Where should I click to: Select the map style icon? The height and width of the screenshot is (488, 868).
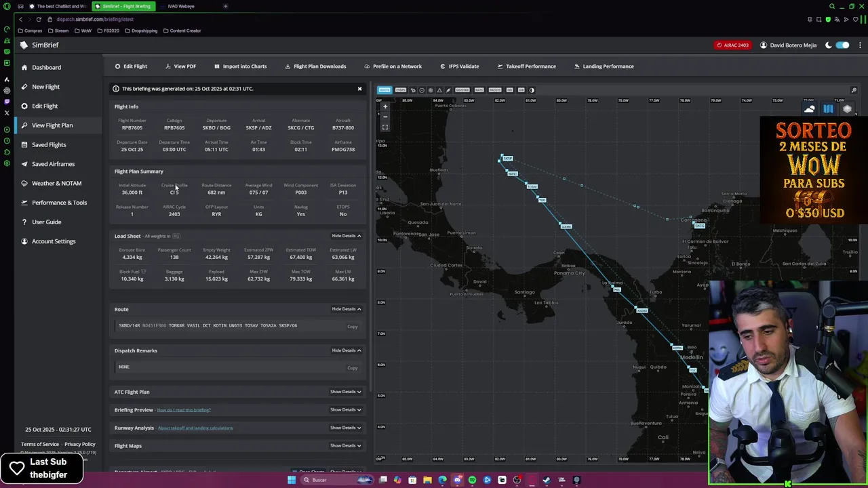828,109
